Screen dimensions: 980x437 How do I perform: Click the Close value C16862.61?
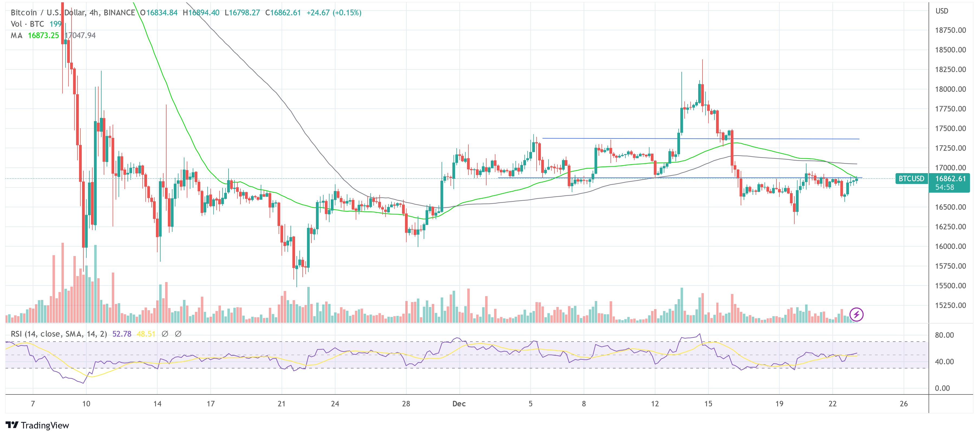pos(283,12)
